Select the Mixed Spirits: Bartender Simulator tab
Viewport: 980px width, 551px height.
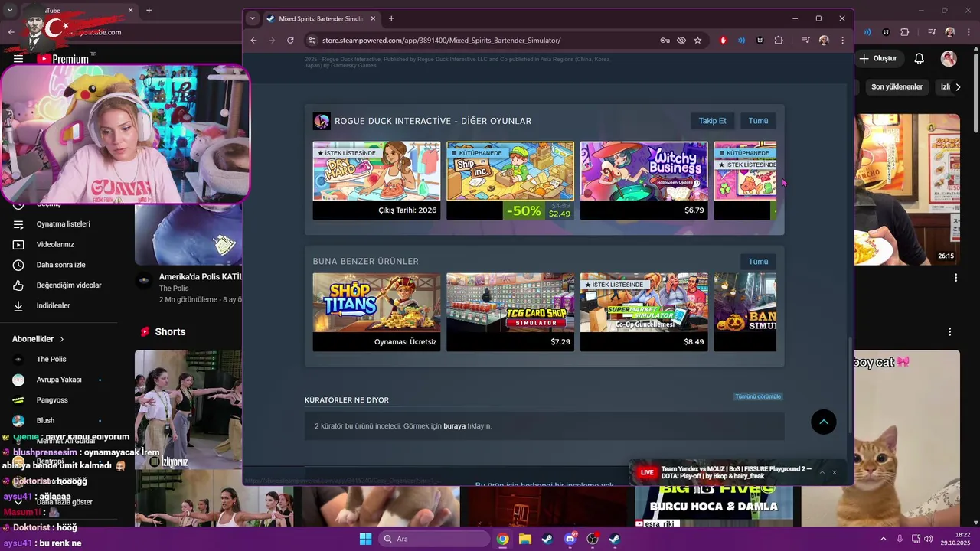click(x=322, y=18)
